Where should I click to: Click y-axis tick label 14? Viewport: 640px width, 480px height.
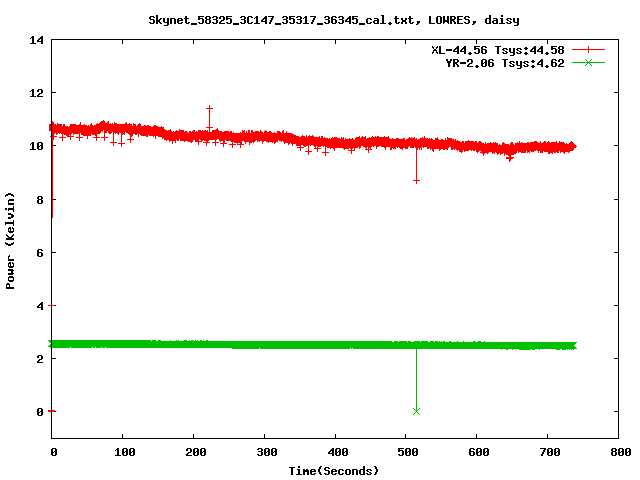point(36,40)
